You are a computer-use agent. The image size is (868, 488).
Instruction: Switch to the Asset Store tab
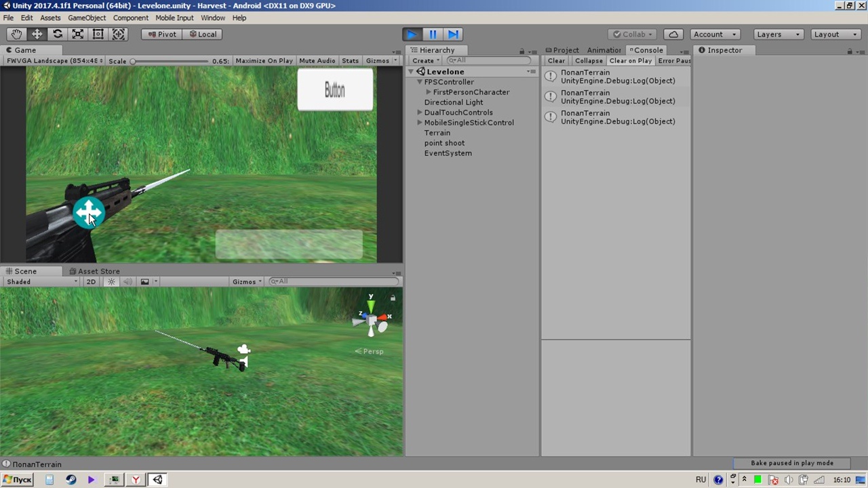click(94, 271)
